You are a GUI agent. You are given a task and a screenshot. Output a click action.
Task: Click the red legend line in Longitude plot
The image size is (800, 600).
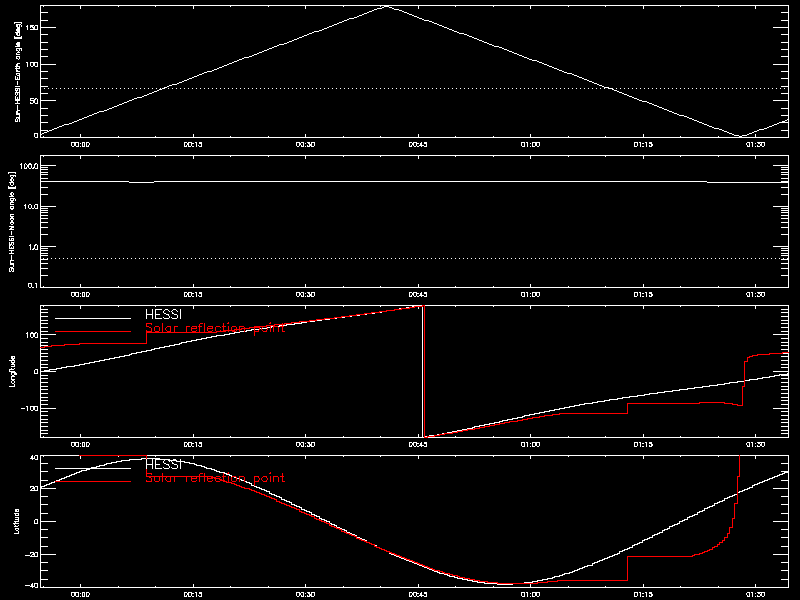coord(93,332)
